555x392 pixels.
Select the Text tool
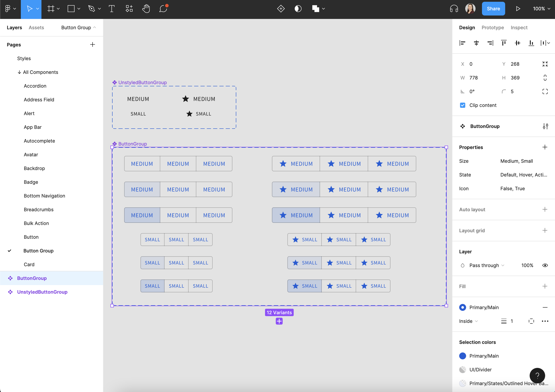point(111,9)
